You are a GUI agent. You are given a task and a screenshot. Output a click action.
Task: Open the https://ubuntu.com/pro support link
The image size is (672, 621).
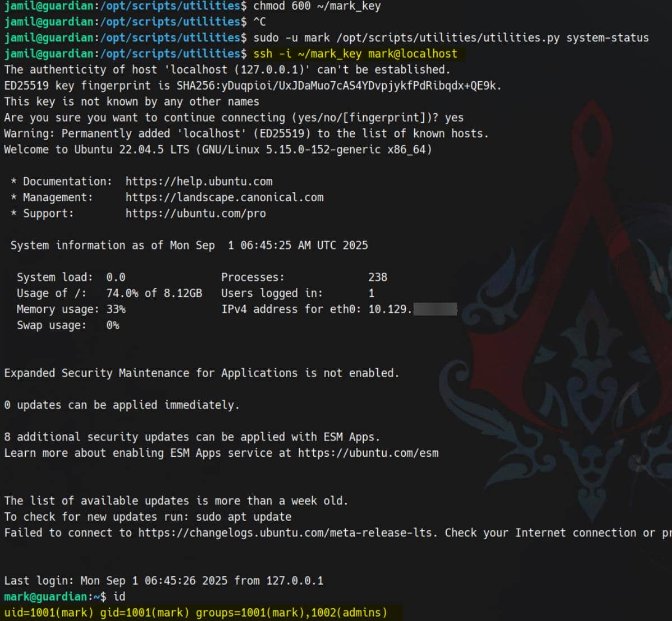point(196,214)
